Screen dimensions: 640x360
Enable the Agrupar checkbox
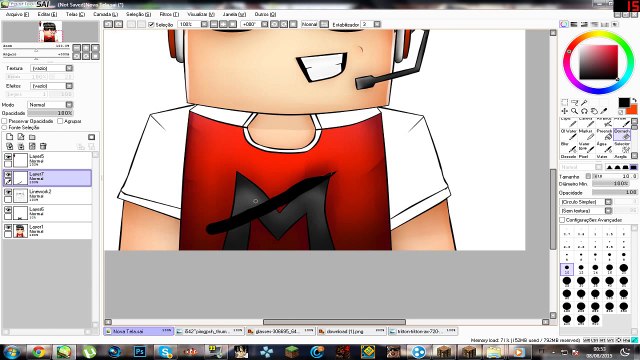[x=60, y=121]
